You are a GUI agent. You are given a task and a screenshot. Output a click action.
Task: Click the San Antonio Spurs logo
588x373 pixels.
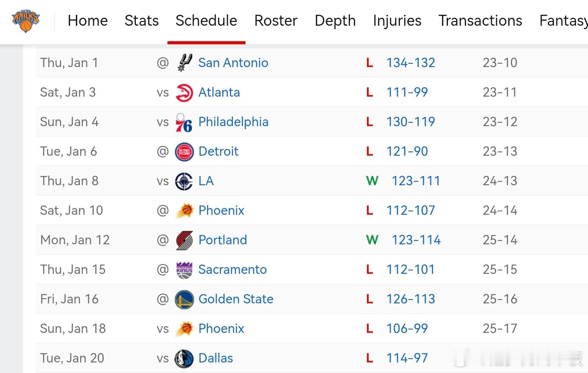coord(184,63)
